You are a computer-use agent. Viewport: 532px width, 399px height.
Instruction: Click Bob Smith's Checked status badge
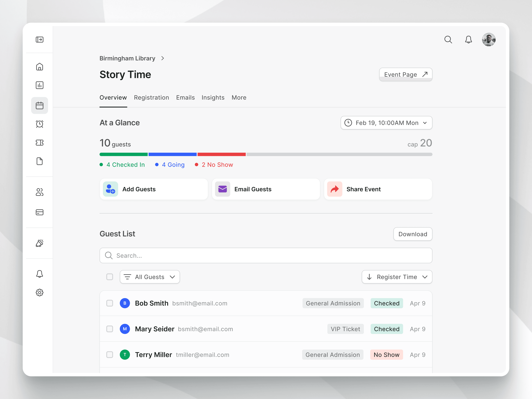pos(387,303)
